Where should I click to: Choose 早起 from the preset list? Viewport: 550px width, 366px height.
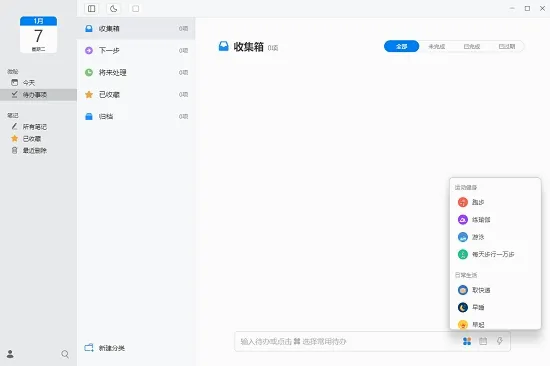click(495, 324)
